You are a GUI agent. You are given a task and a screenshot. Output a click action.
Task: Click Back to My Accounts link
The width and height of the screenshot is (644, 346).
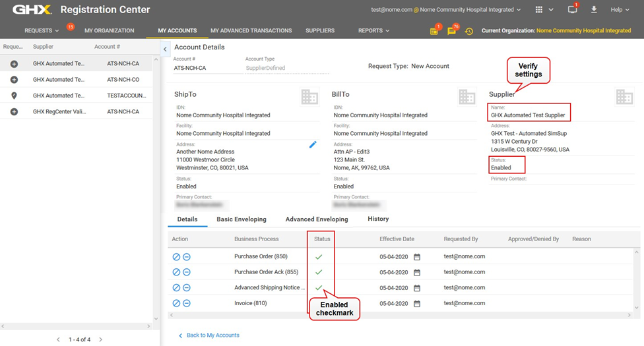coord(212,335)
